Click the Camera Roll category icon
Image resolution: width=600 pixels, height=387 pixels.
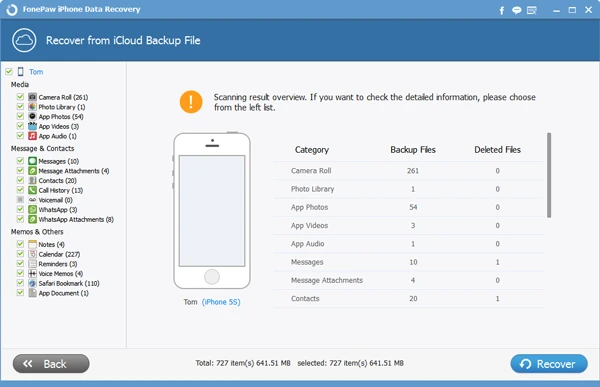tap(33, 97)
